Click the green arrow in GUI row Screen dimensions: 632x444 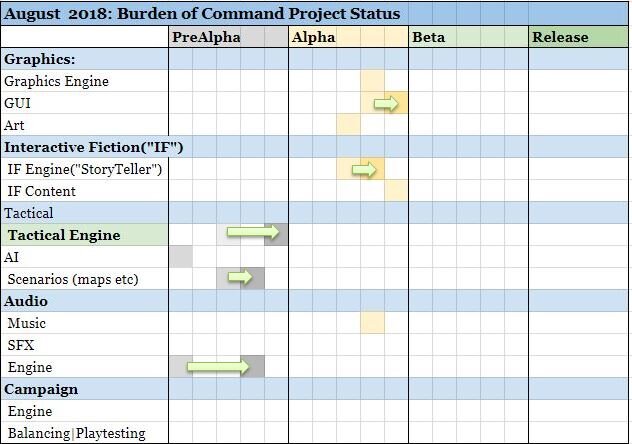click(386, 104)
